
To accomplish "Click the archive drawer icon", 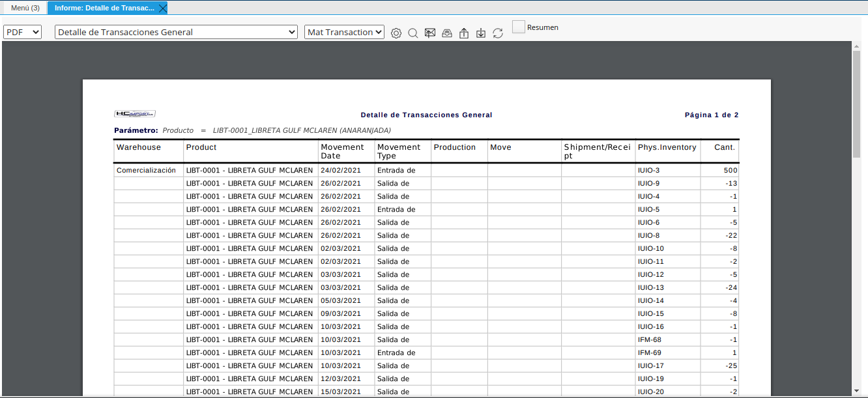I will (x=447, y=33).
